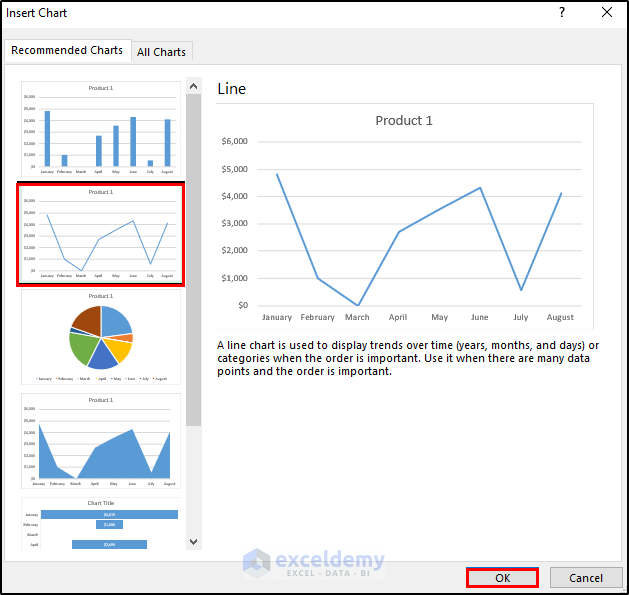
Task: Select the line chart thumbnail
Action: tap(101, 234)
